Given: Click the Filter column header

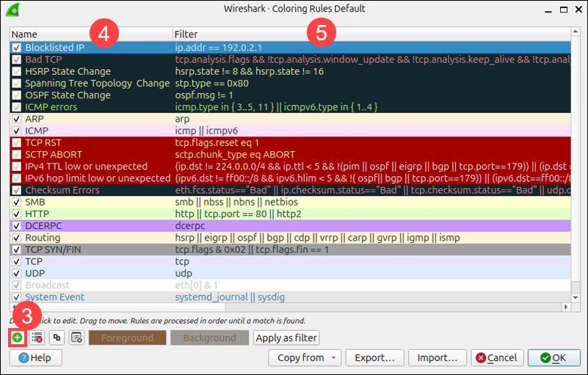Looking at the screenshot, I should [x=371, y=34].
